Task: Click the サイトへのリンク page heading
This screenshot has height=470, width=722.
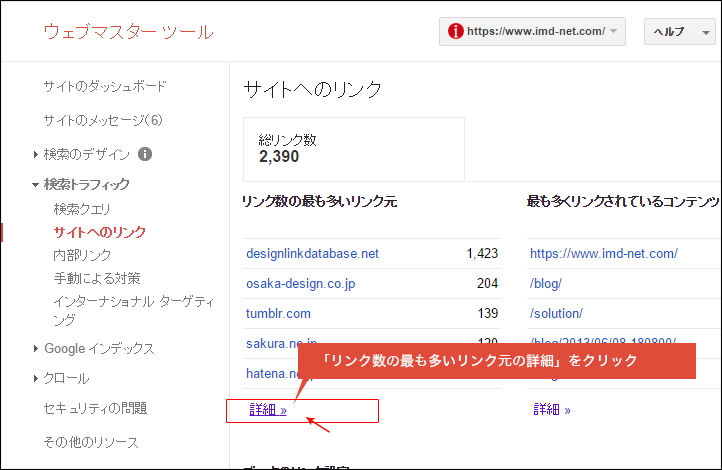Action: pyautogui.click(x=313, y=89)
